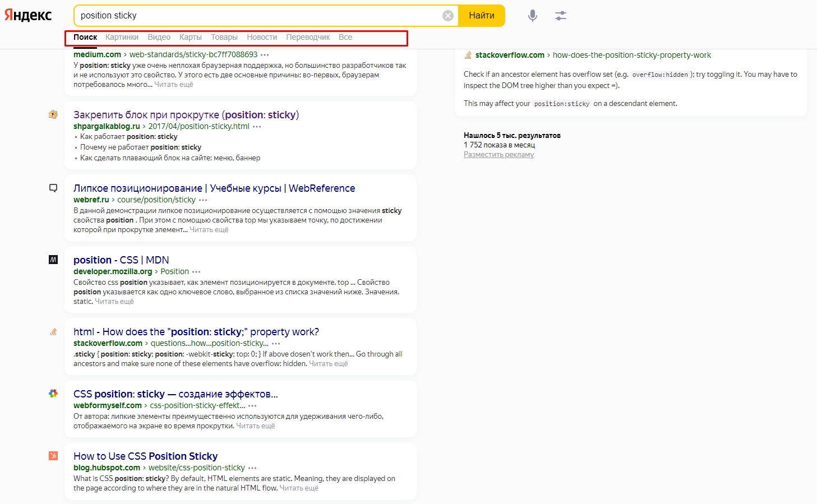Image resolution: width=817 pixels, height=504 pixels.
Task: Click course/position/sticky path link
Action: coord(156,200)
